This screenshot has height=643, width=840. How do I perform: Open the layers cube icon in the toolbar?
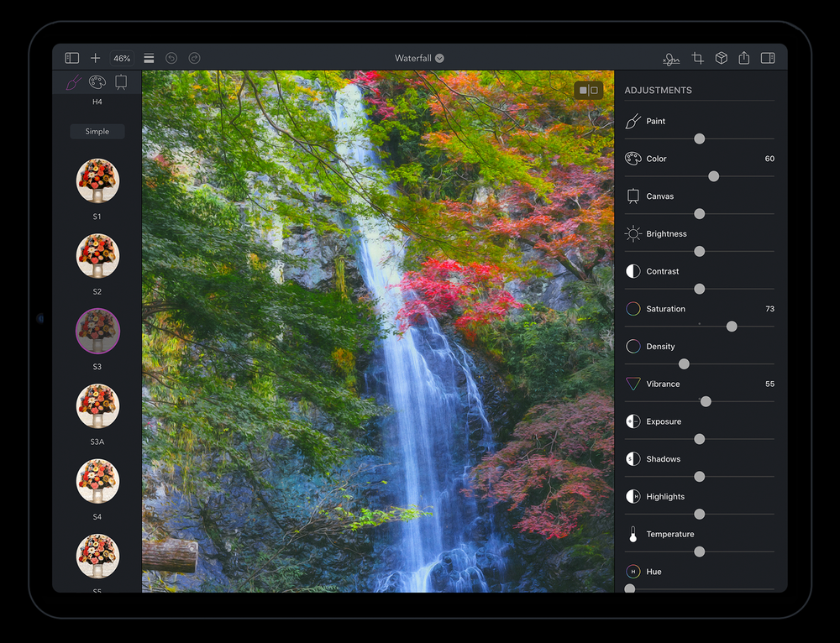(721, 58)
